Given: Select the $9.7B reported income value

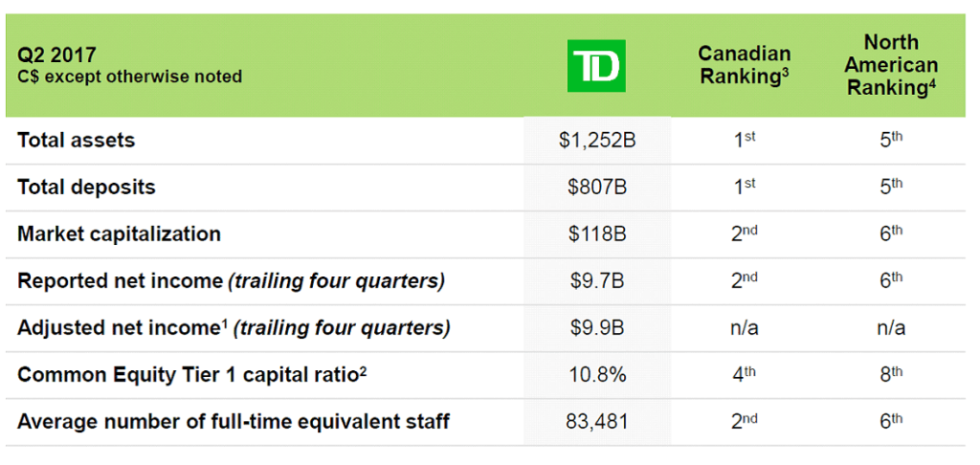Looking at the screenshot, I should pyautogui.click(x=597, y=281).
